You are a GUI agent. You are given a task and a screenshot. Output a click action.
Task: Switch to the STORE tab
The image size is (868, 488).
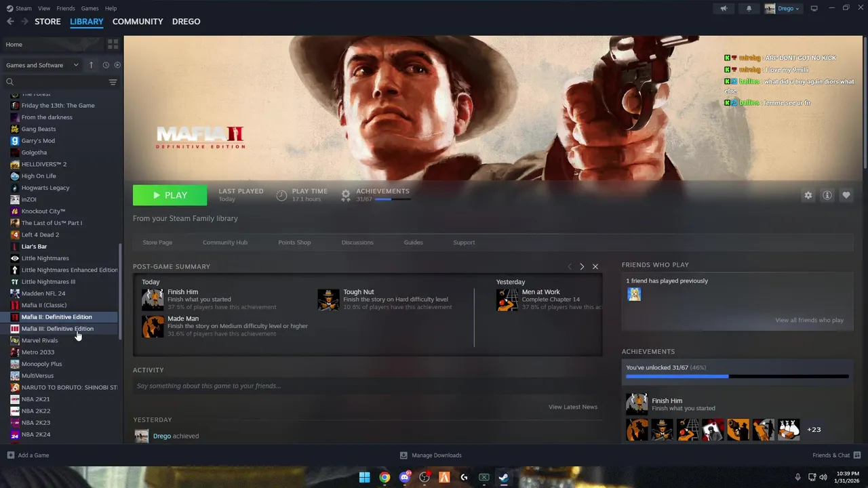(x=47, y=22)
